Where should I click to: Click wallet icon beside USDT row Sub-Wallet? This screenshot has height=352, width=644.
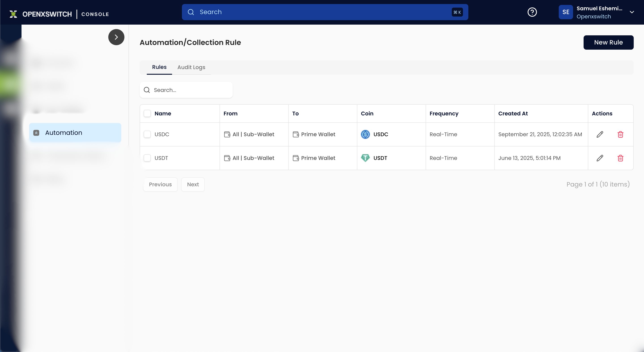[x=227, y=158]
